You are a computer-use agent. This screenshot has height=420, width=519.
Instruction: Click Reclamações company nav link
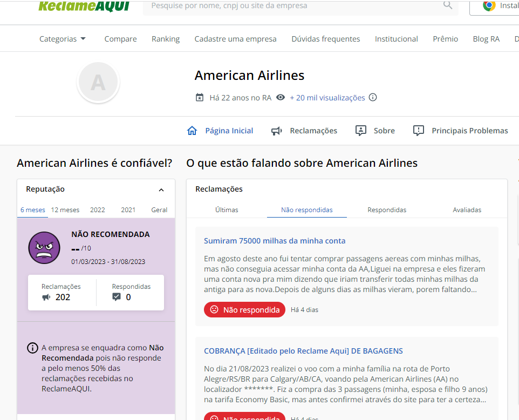tap(313, 131)
